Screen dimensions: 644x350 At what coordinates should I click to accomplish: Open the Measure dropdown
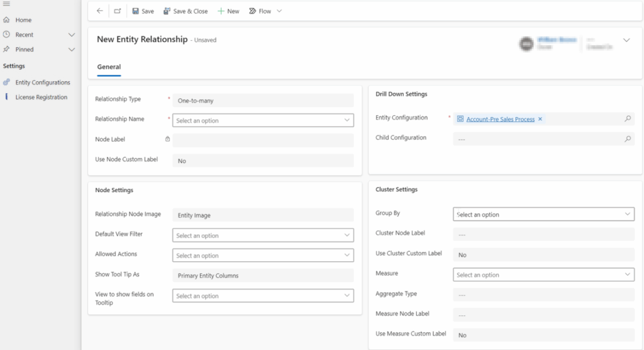point(543,274)
